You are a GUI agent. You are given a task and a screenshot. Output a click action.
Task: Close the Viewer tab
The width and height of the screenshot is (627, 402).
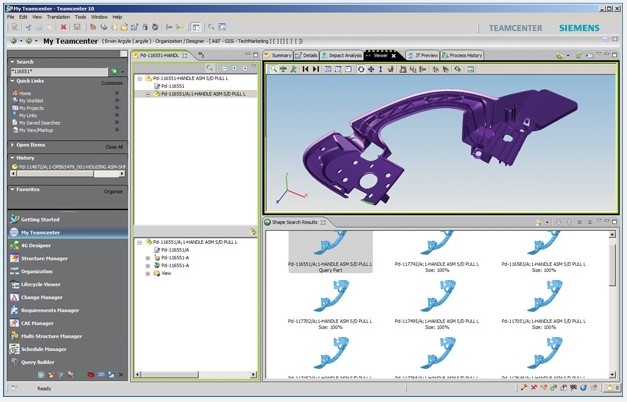[x=393, y=56]
